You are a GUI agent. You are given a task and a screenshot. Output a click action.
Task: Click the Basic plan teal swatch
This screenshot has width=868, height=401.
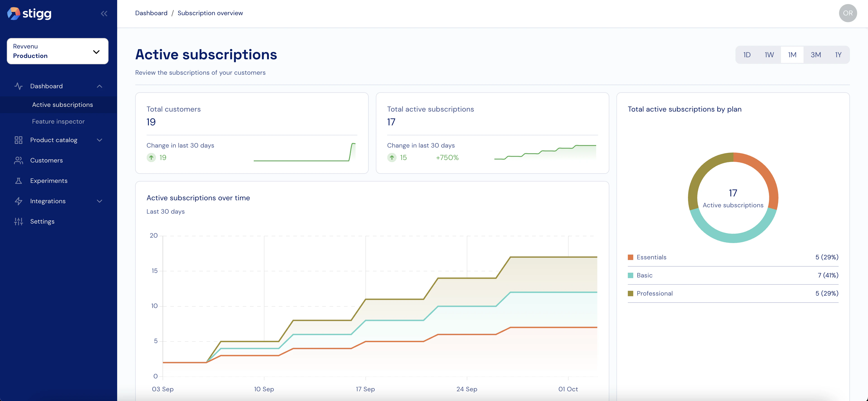point(631,275)
